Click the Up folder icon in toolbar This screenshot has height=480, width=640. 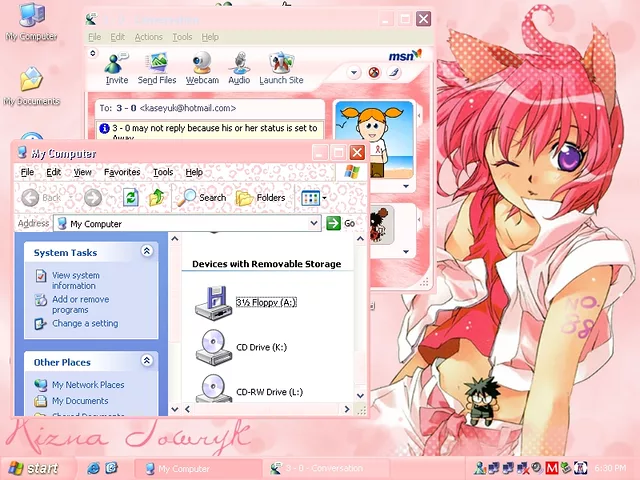[156, 198]
